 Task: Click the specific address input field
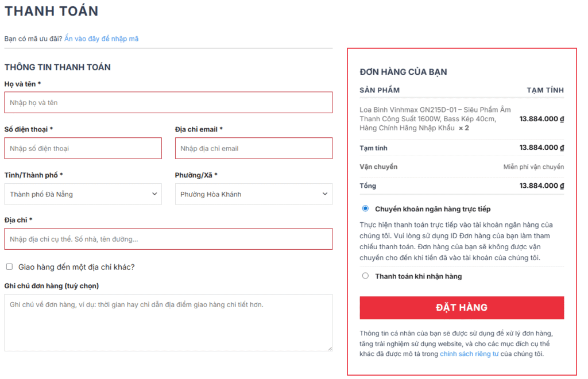168,239
